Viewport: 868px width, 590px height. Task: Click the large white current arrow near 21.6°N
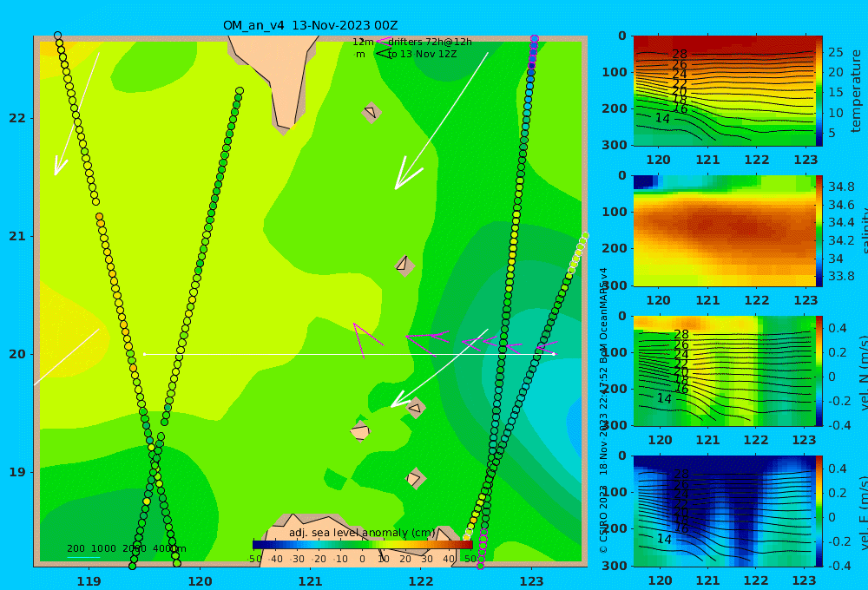(x=441, y=121)
